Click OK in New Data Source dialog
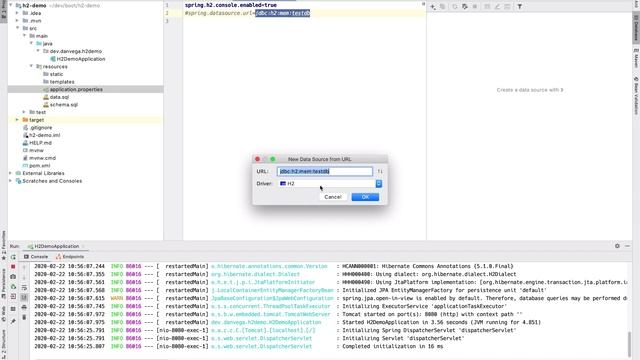640x360 pixels. 365,197
